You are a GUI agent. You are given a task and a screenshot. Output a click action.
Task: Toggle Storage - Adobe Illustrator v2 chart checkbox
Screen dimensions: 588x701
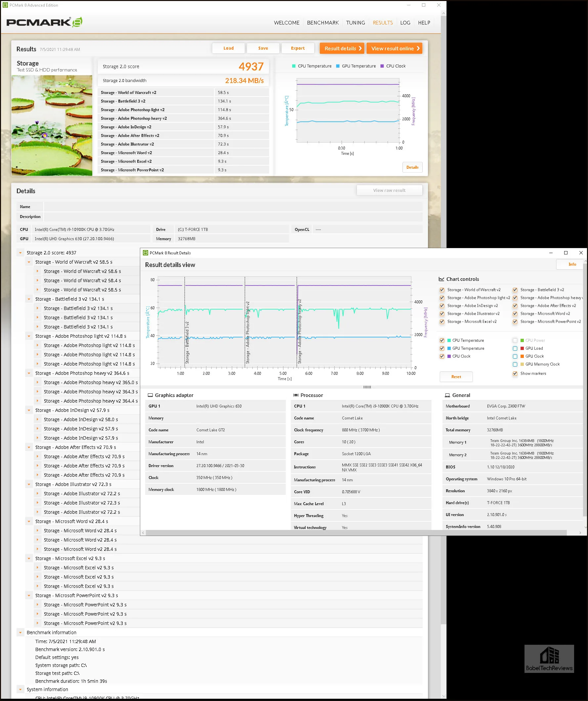coord(442,314)
